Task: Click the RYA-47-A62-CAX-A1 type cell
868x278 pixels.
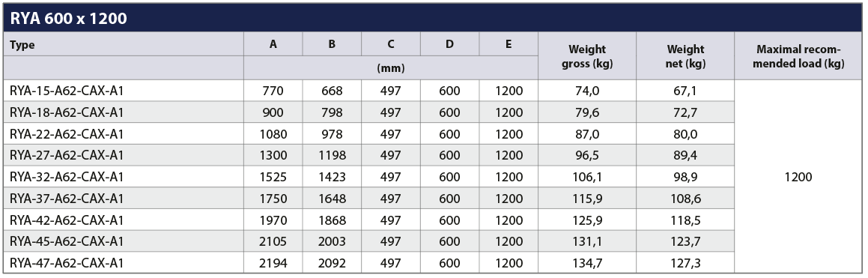Action: pos(67,262)
